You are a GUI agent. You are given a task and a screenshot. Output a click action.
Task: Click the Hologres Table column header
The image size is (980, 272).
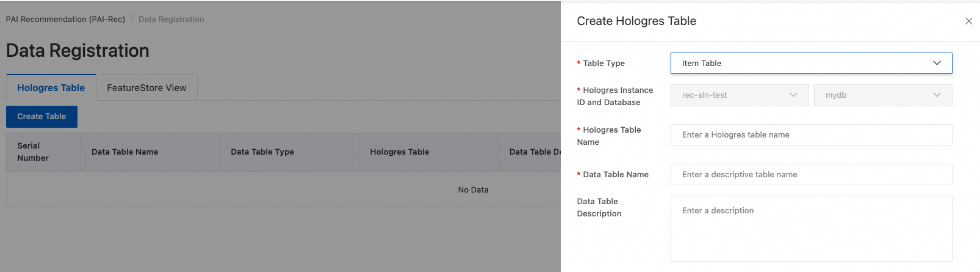(x=400, y=152)
